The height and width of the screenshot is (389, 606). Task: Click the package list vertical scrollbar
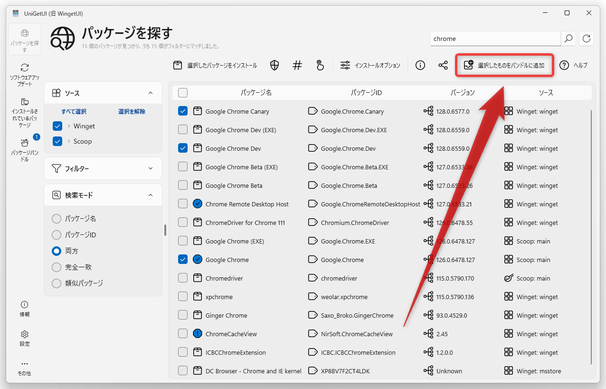point(591,236)
